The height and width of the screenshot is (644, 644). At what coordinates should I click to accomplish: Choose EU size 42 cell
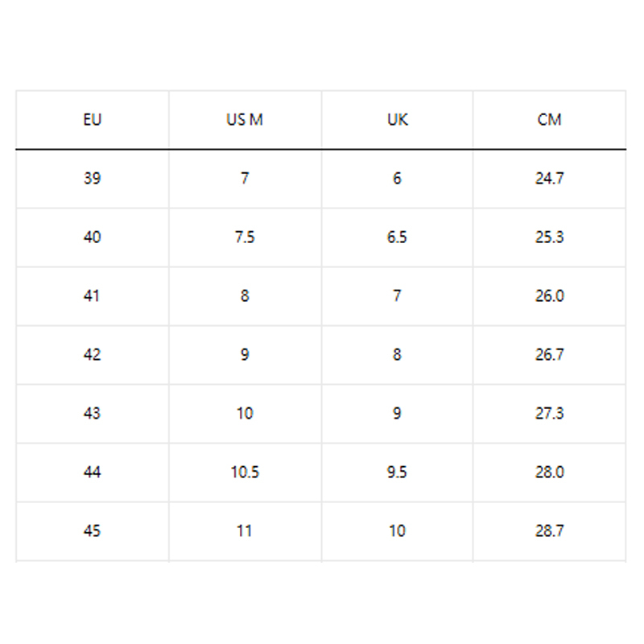click(x=93, y=355)
